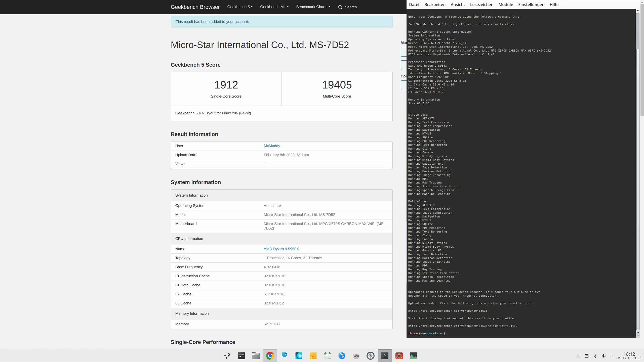The height and width of the screenshot is (362, 644).
Task: Click '1 Processor, 16 Cores, 32 Threads' text
Action: point(293,258)
